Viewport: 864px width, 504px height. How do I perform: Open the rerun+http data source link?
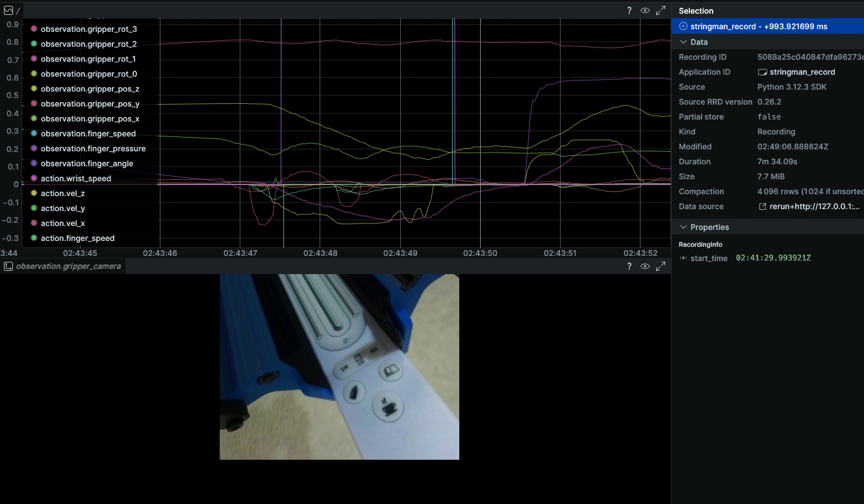[815, 207]
